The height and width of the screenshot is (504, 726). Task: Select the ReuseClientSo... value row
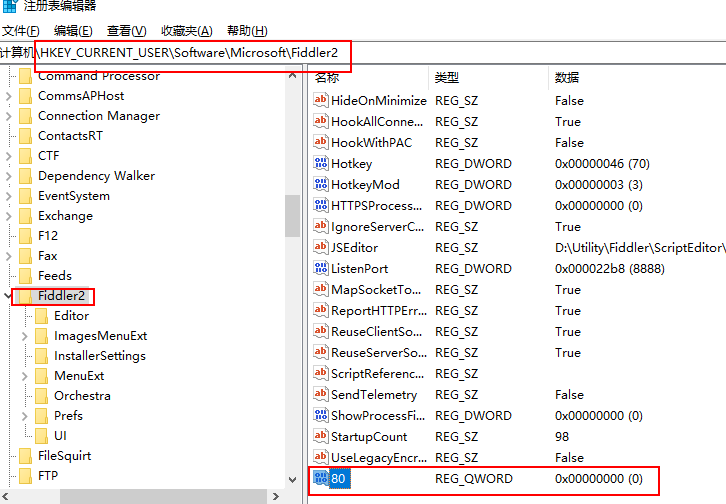(x=517, y=331)
